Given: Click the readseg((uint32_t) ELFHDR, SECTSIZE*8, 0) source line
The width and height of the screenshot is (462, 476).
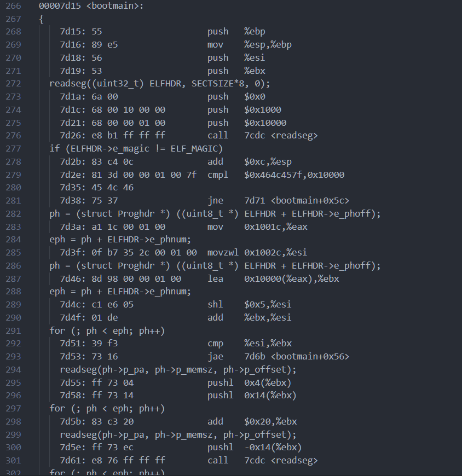Looking at the screenshot, I should [159, 84].
